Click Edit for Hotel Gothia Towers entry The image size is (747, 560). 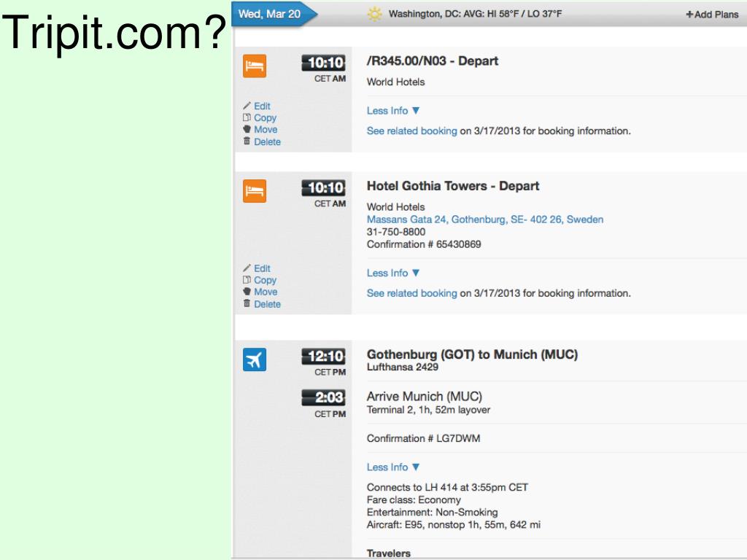pyautogui.click(x=262, y=268)
